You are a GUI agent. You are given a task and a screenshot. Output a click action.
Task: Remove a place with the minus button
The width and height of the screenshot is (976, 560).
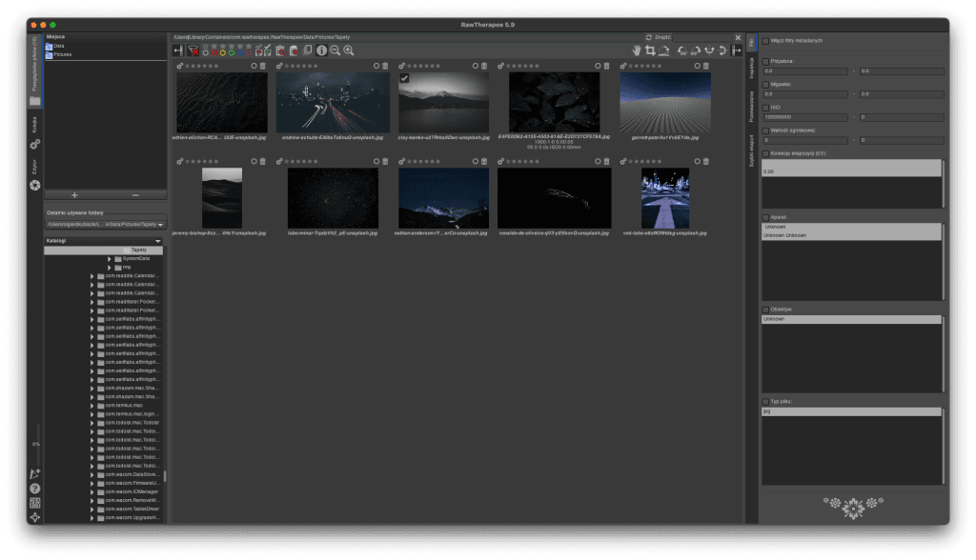134,194
